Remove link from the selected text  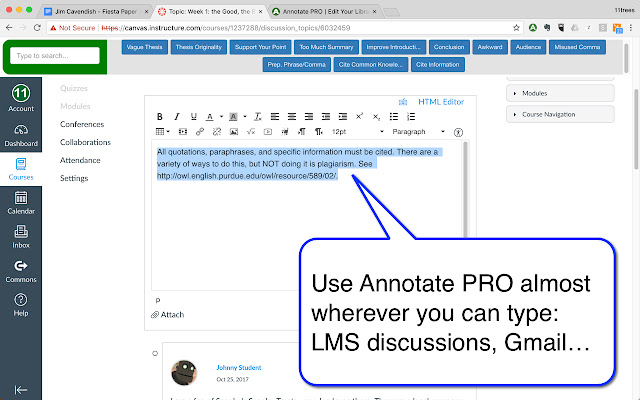point(217,131)
